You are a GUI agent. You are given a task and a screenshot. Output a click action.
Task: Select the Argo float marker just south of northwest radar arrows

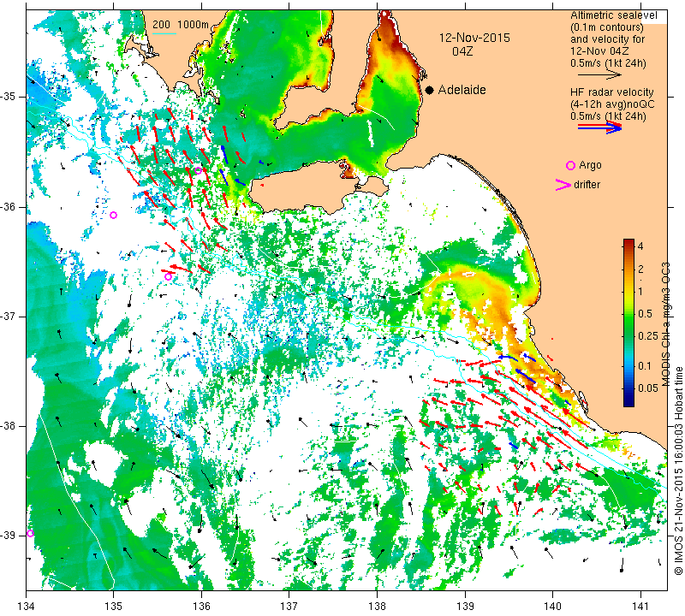pyautogui.click(x=169, y=276)
